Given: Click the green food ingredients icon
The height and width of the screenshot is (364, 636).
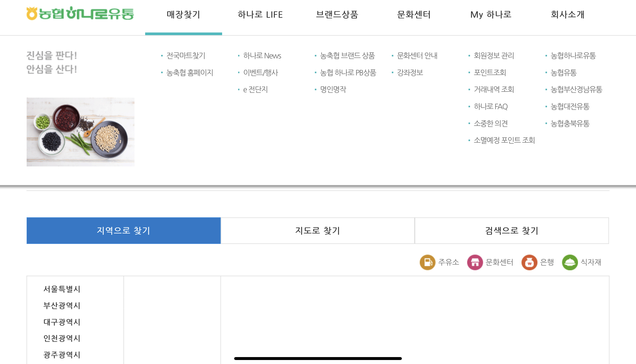Looking at the screenshot, I should tap(569, 262).
